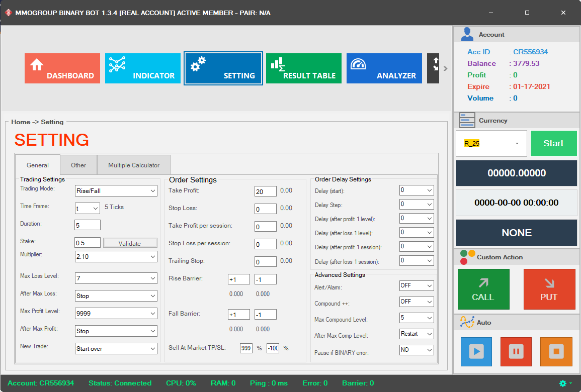Click the Take Profit input field
Image resolution: width=581 pixels, height=392 pixels.
tap(266, 191)
